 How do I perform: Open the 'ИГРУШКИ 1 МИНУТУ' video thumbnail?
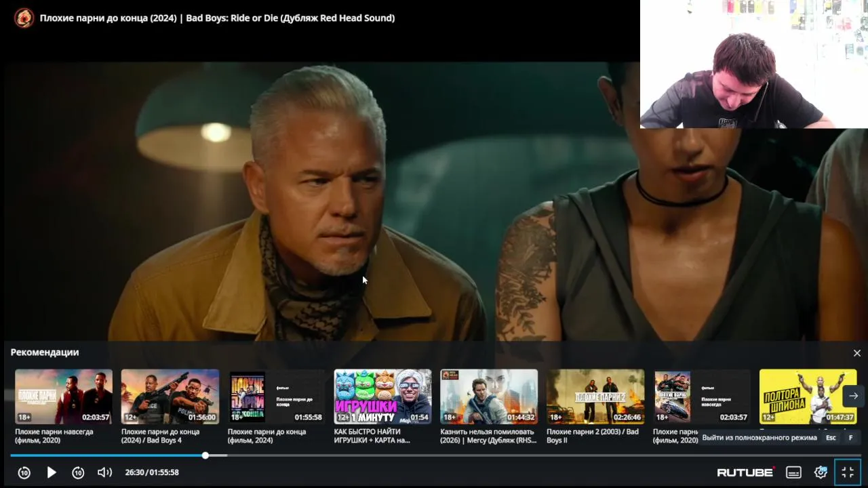(x=382, y=396)
